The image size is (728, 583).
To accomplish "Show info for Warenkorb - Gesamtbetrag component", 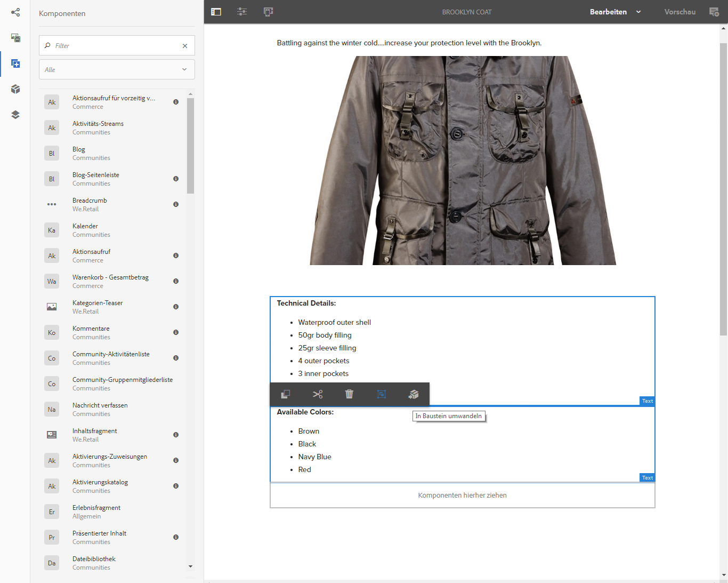I will tap(176, 281).
